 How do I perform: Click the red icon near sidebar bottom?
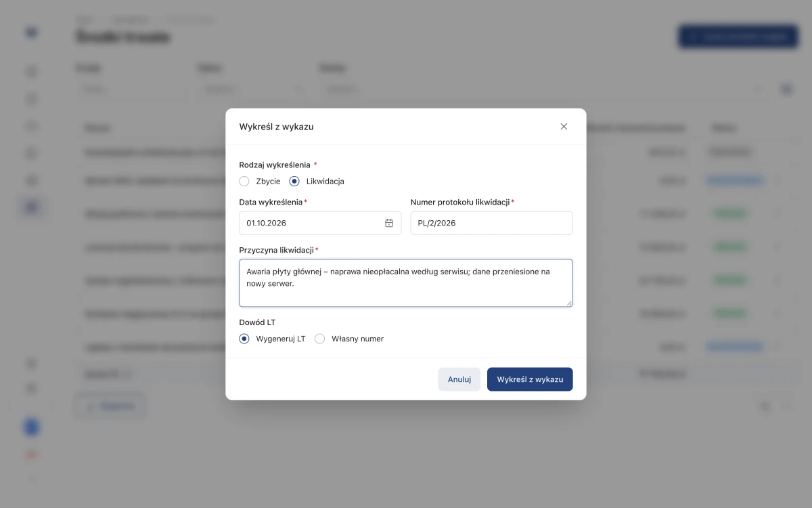coord(31,454)
